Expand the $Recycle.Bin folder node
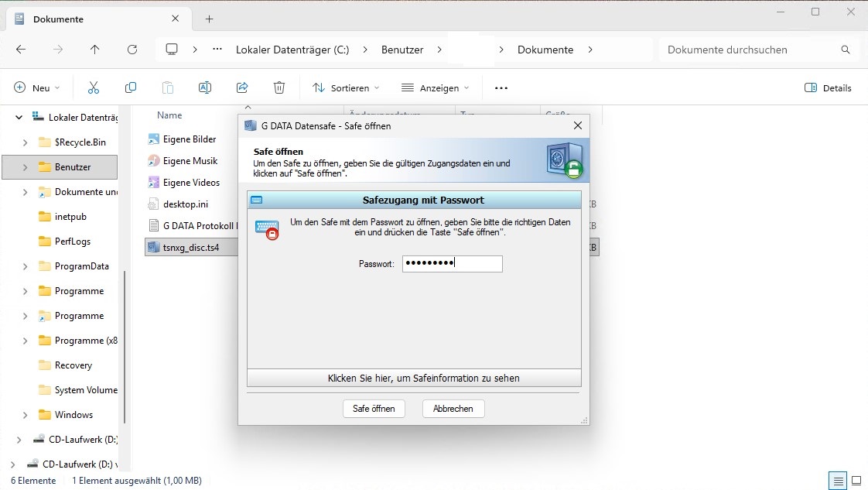 [25, 142]
